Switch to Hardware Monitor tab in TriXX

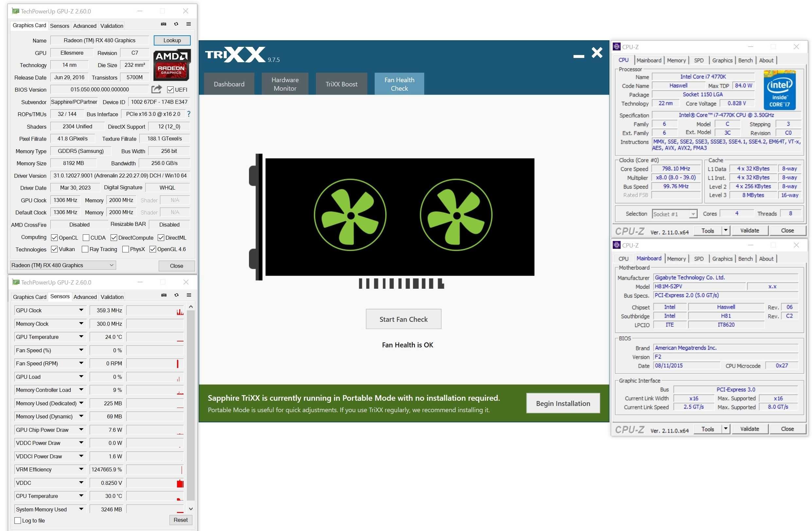pos(285,84)
